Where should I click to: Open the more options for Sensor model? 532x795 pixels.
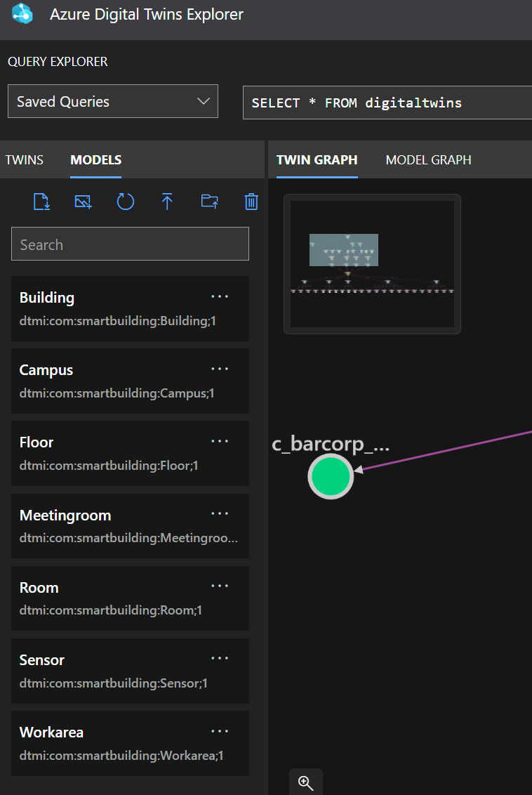click(x=220, y=659)
